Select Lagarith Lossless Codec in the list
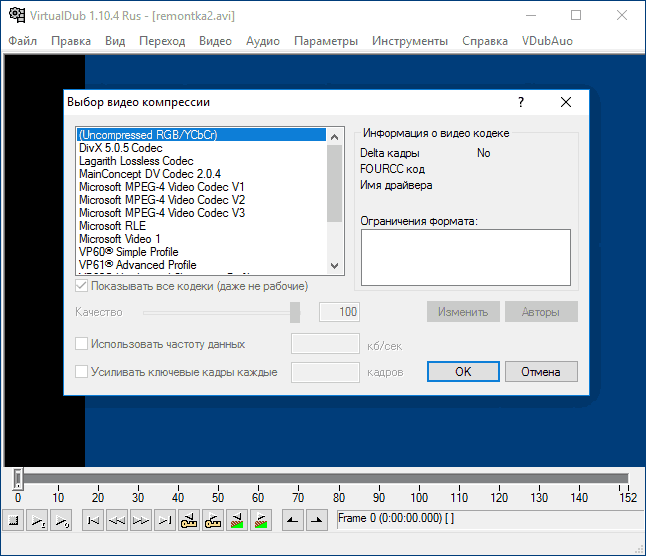The image size is (646, 556). click(136, 160)
